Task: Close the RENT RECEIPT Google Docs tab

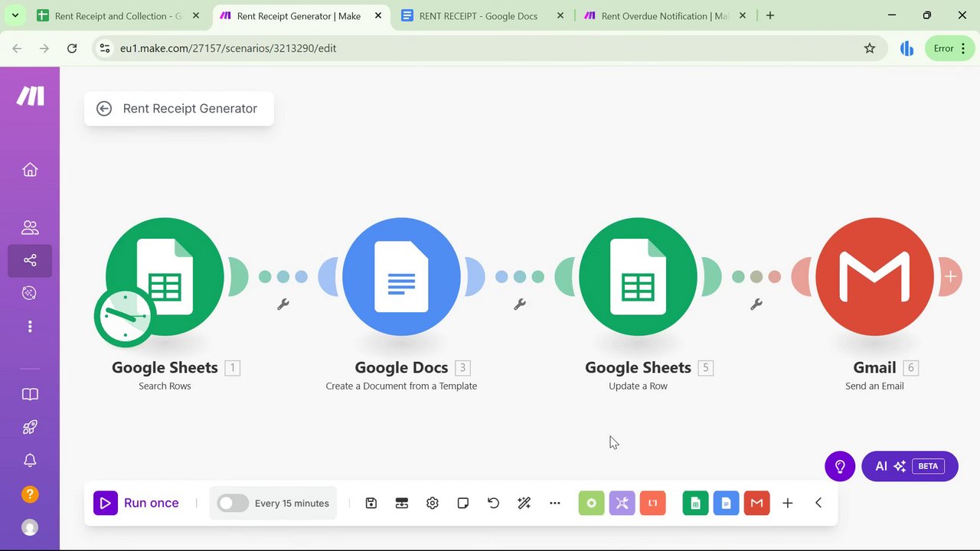Action: click(560, 15)
